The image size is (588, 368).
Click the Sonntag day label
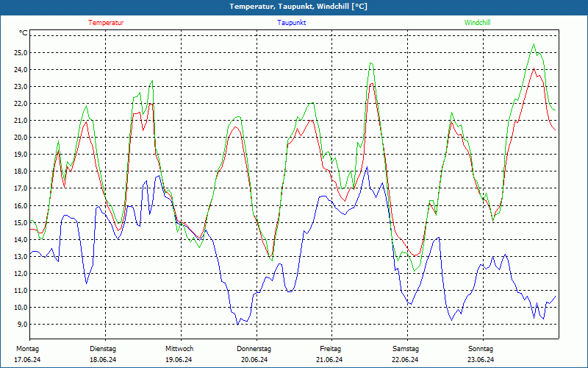(481, 349)
